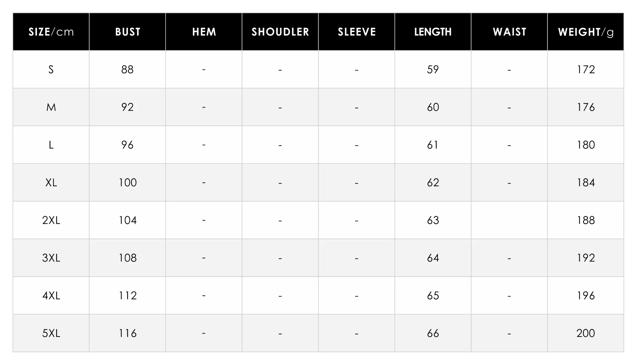Click weight value 172 for size S
The height and width of the screenshot is (364, 636).
coord(586,69)
